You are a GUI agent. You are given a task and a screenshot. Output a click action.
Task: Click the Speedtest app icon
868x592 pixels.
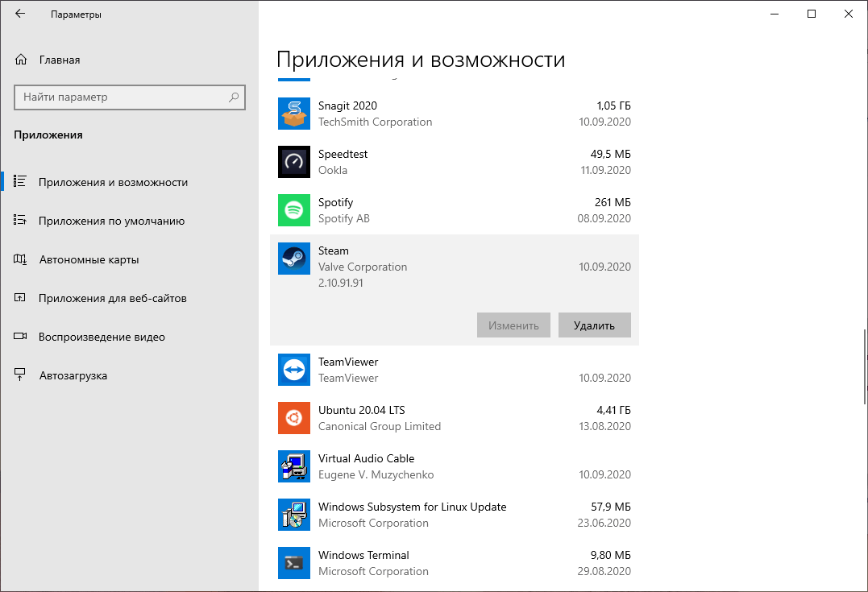pyautogui.click(x=294, y=162)
